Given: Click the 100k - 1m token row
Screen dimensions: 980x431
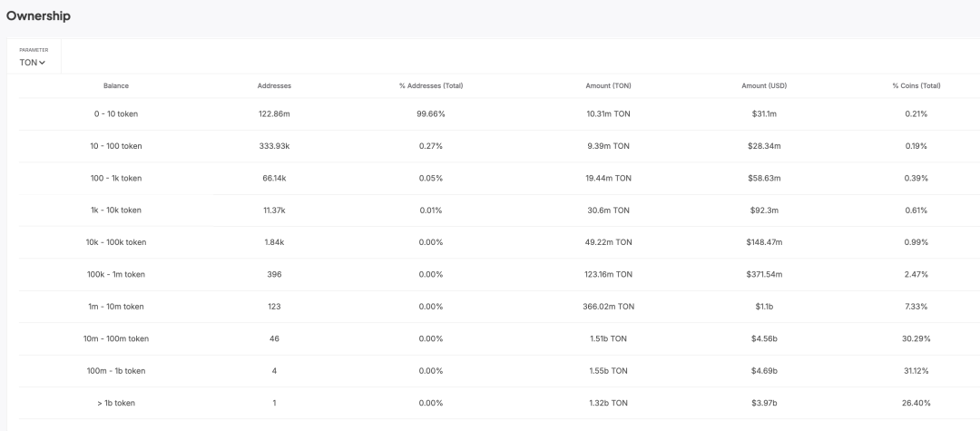Looking at the screenshot, I should [115, 274].
